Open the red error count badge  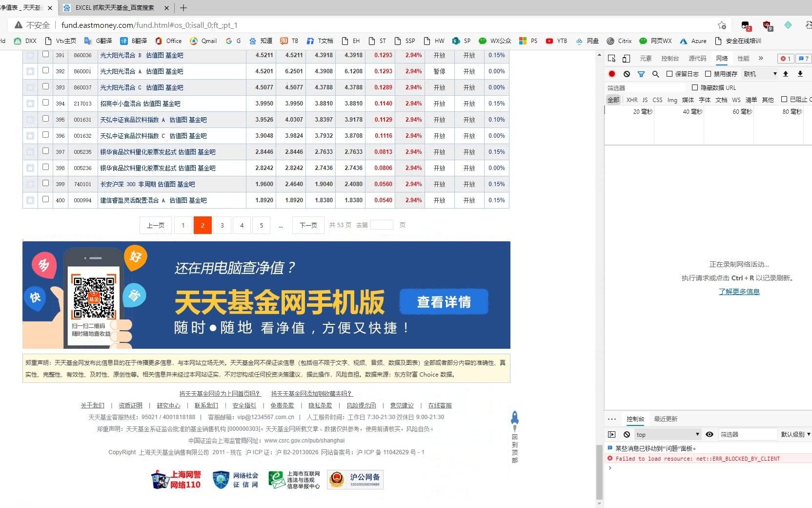pyautogui.click(x=786, y=59)
